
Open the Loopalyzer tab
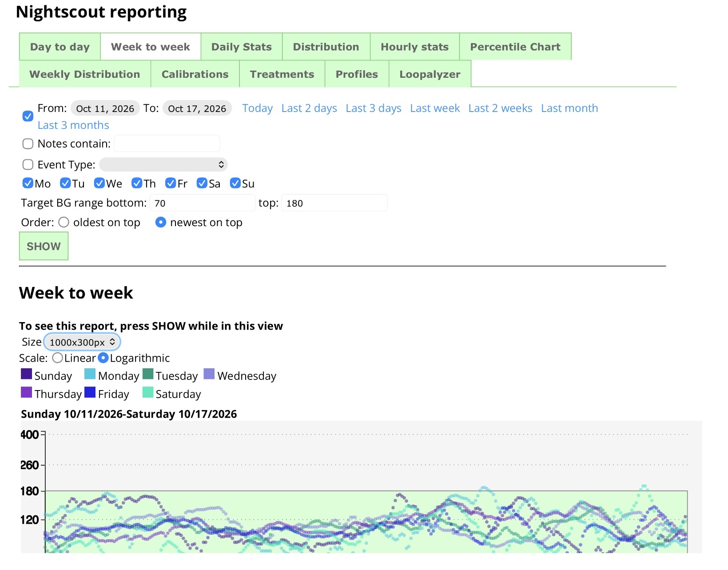(x=430, y=74)
